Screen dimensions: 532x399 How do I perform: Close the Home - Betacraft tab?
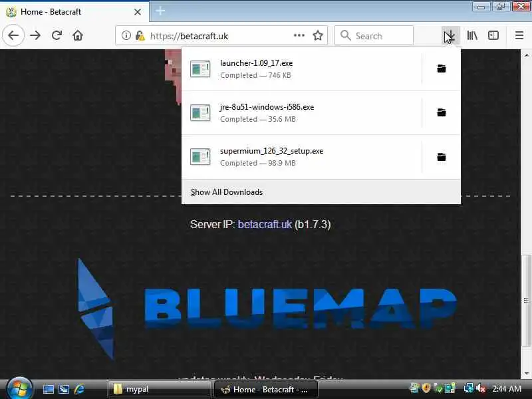pyautogui.click(x=138, y=12)
